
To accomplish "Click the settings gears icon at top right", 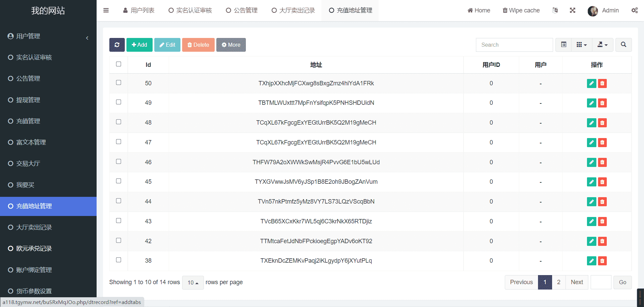I will tap(634, 10).
